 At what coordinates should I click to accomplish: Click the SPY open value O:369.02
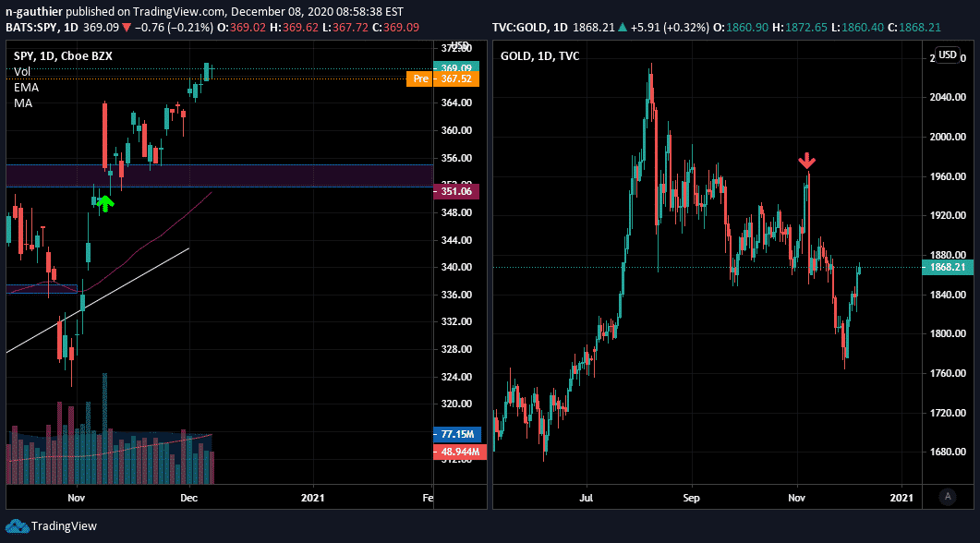tap(241, 28)
